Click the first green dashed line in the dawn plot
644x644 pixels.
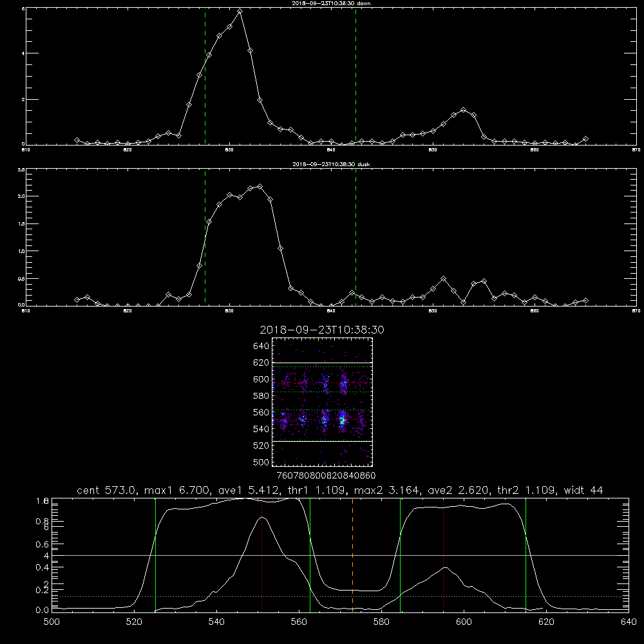(205, 76)
